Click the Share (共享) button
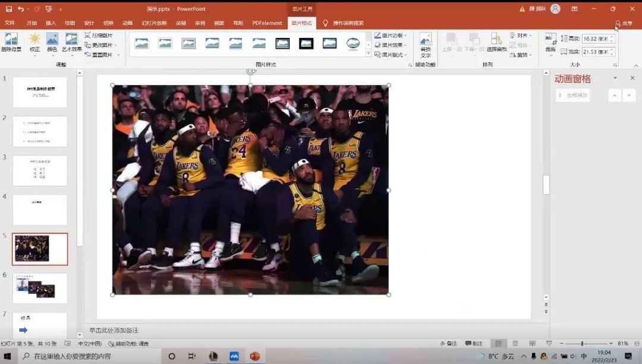Image resolution: width=642 pixels, height=364 pixels. coord(624,23)
